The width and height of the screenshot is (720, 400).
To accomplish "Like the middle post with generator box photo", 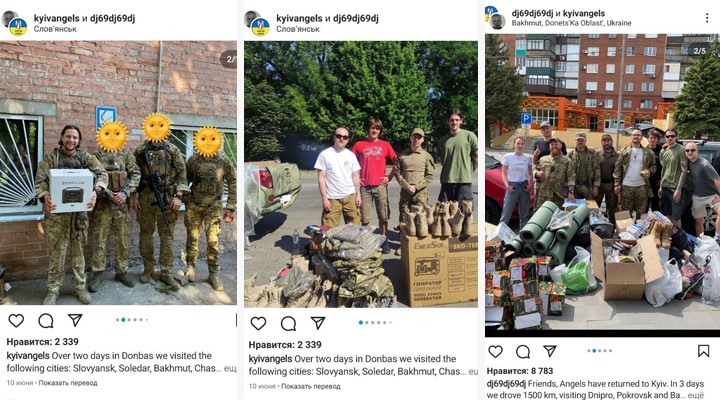I will (x=258, y=323).
